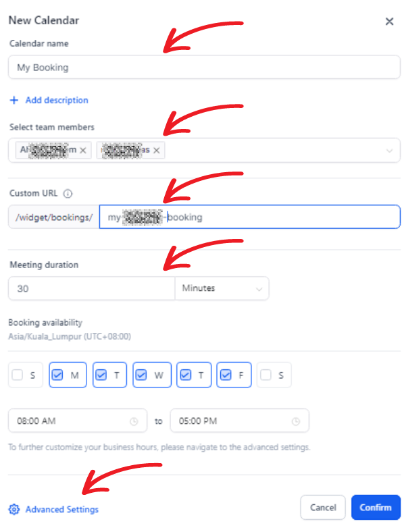This screenshot has height=532, width=404.
Task: Enable the Sunday availability checkbox
Action: pyautogui.click(x=18, y=375)
